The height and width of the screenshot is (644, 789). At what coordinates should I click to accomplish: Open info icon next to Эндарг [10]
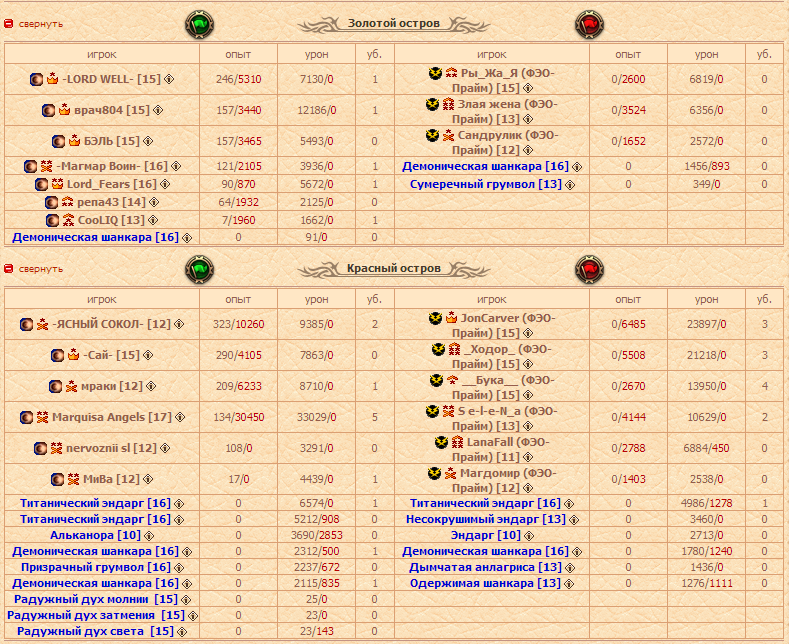tap(529, 536)
